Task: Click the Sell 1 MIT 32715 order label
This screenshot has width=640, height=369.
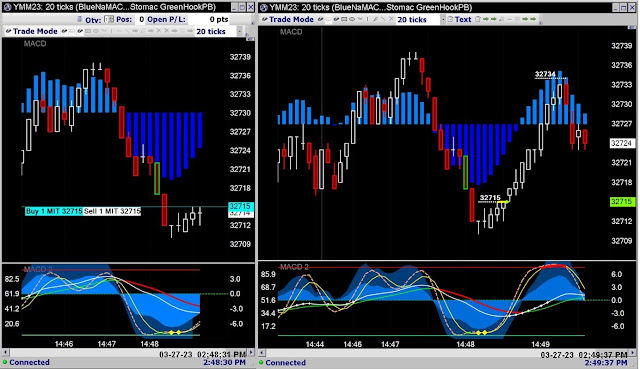Action: point(112,211)
